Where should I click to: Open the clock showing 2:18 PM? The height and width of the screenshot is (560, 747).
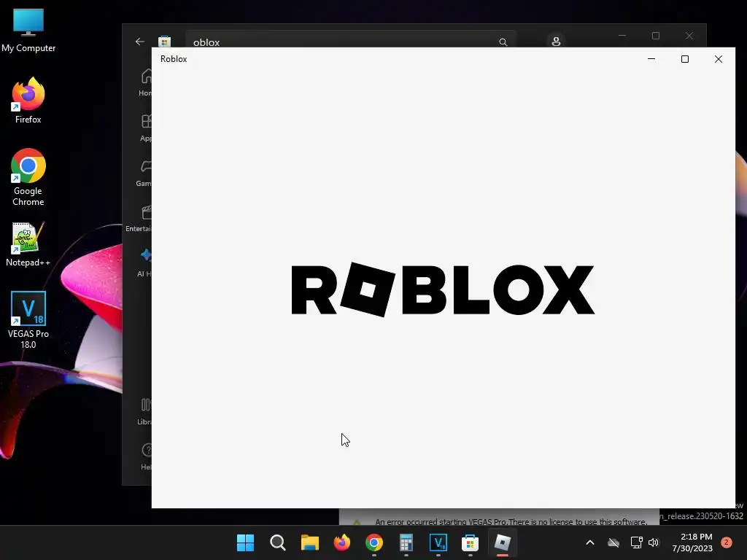click(692, 542)
